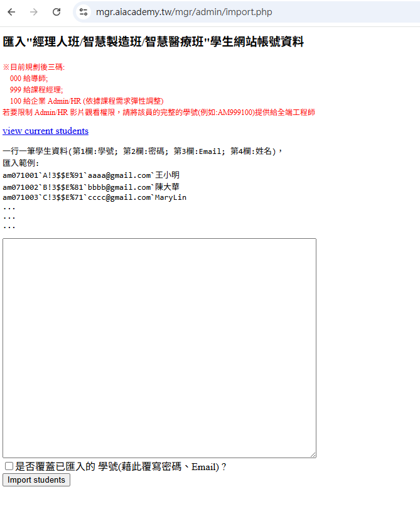Click the page heading 匯入 學生網站帳號資料
Viewport: 420px width, 521px height.
153,42
